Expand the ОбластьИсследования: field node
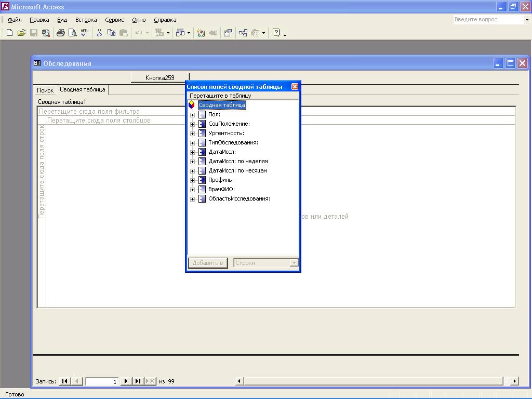Viewport: 532px width, 399px height. pyautogui.click(x=192, y=199)
